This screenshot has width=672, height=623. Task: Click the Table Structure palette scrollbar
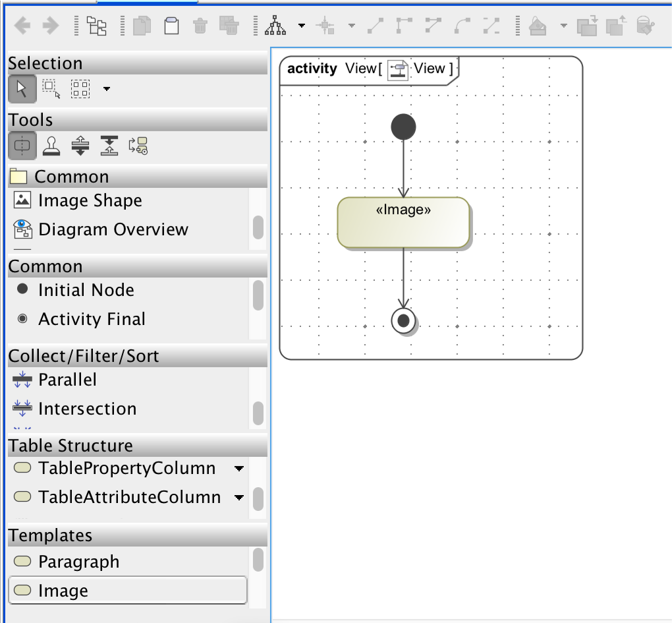tap(258, 499)
